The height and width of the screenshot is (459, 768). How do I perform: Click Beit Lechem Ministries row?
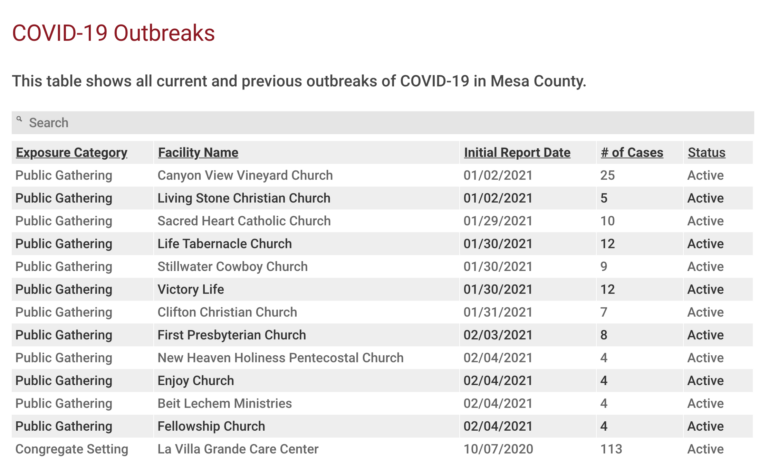[383, 403]
